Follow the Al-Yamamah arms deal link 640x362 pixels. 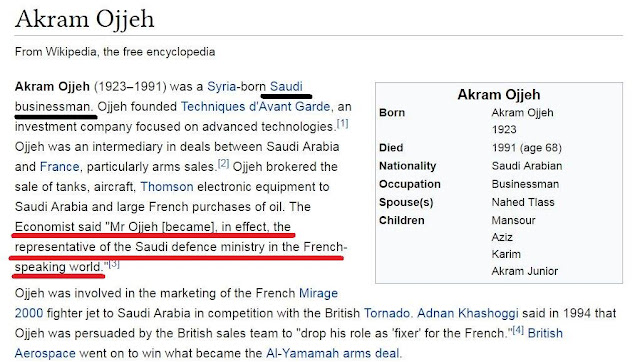click(x=333, y=353)
